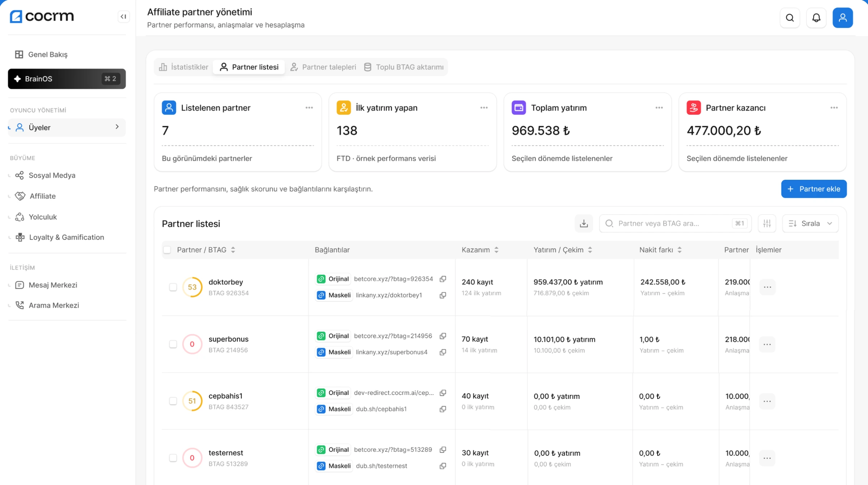Open the Partner kazancı card options
This screenshot has width=868, height=485.
pyautogui.click(x=834, y=108)
